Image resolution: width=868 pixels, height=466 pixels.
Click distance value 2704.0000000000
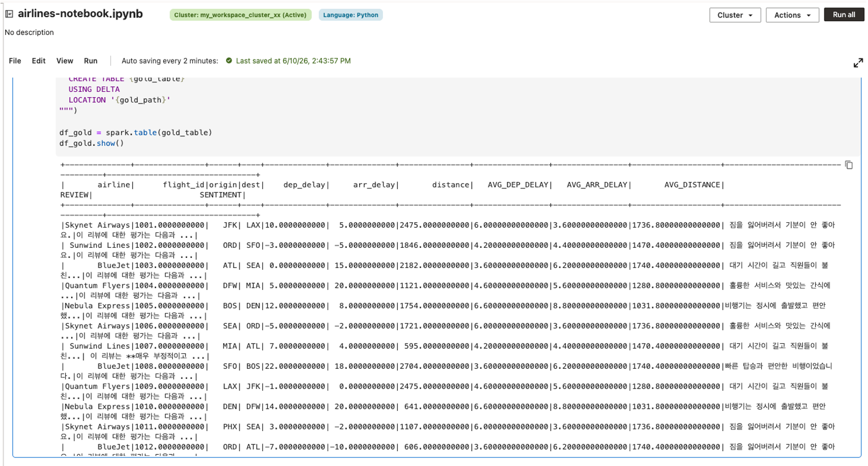pyautogui.click(x=435, y=366)
